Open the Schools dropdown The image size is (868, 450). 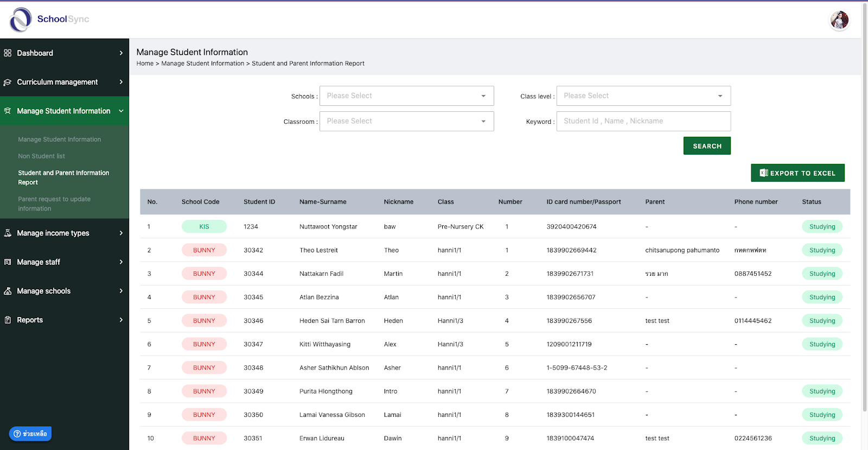[x=407, y=96]
